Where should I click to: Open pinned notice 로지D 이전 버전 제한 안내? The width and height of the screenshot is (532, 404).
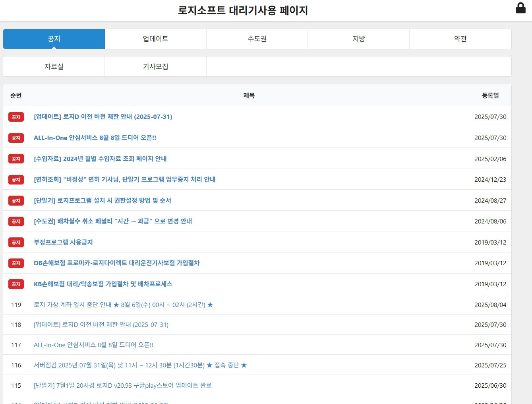[103, 117]
